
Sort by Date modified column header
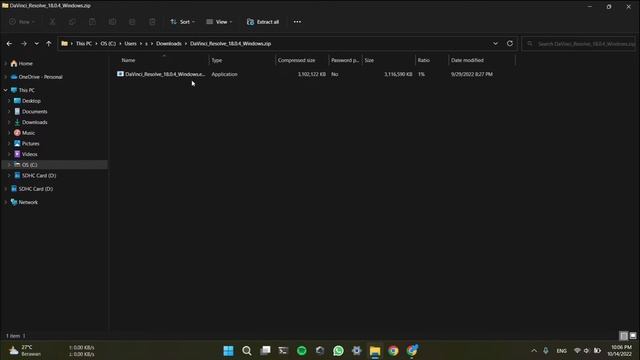pyautogui.click(x=467, y=60)
